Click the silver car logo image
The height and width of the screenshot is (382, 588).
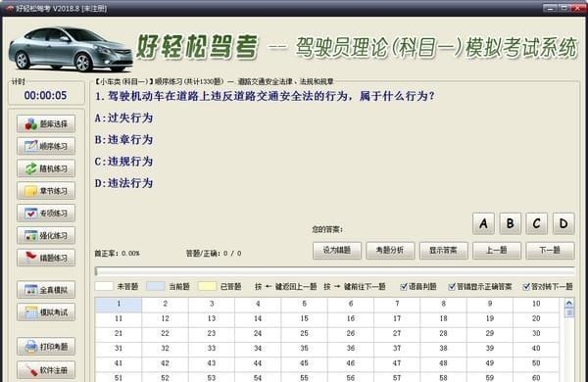click(x=71, y=49)
